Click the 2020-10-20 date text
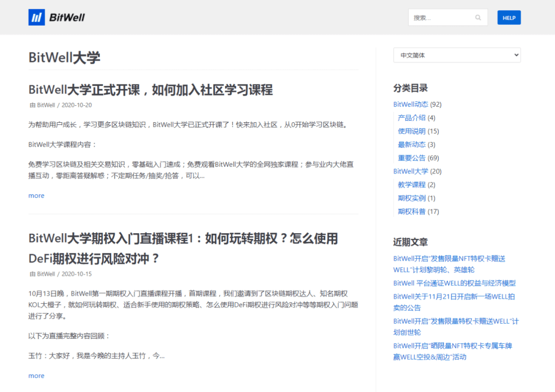The image size is (555, 392). click(x=77, y=105)
